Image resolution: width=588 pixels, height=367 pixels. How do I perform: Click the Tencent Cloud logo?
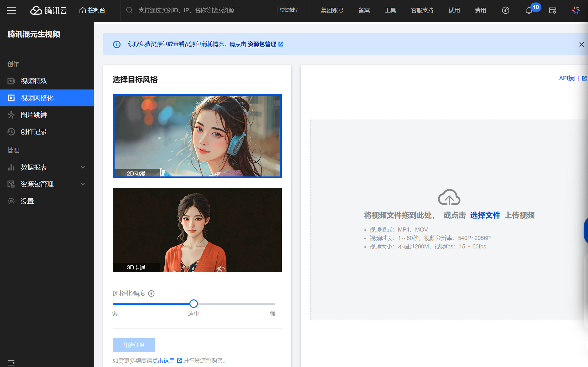point(49,11)
